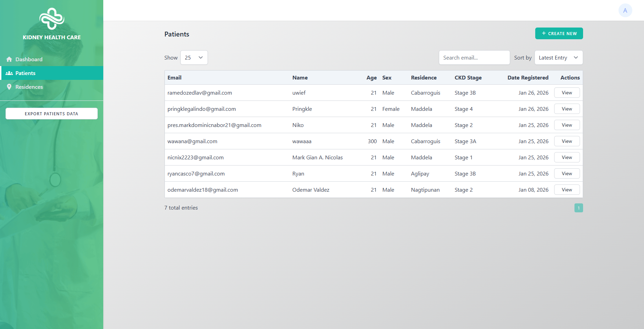The width and height of the screenshot is (644, 329).
Task: Expand the Show entries count dropdown
Action: tap(194, 57)
